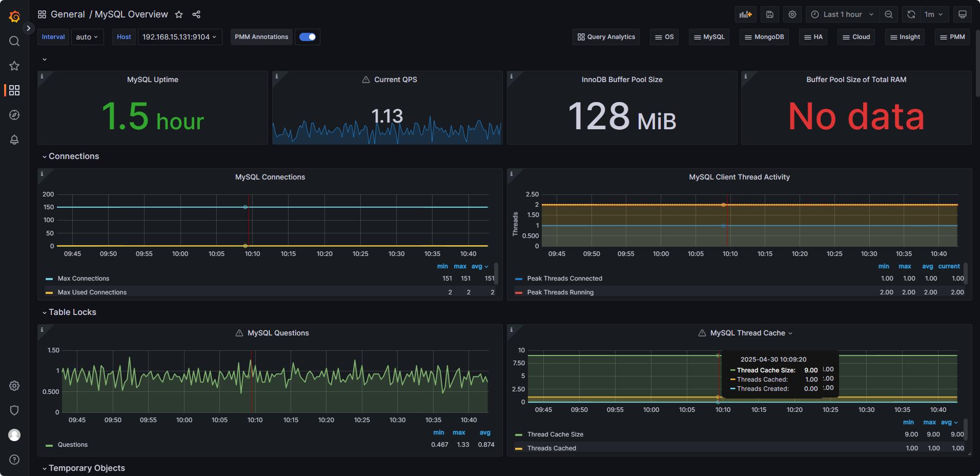Click the Thread Cache legend scrollbar

(966, 429)
